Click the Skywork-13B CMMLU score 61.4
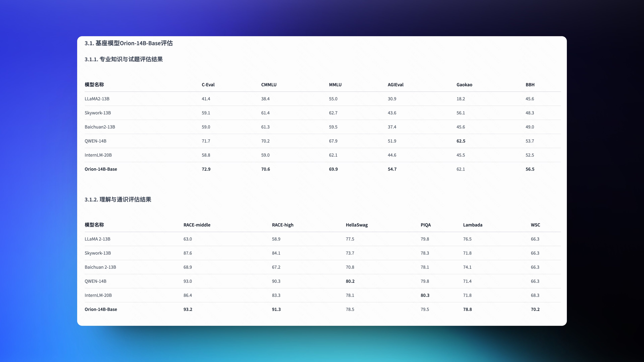644x362 pixels. (x=265, y=113)
